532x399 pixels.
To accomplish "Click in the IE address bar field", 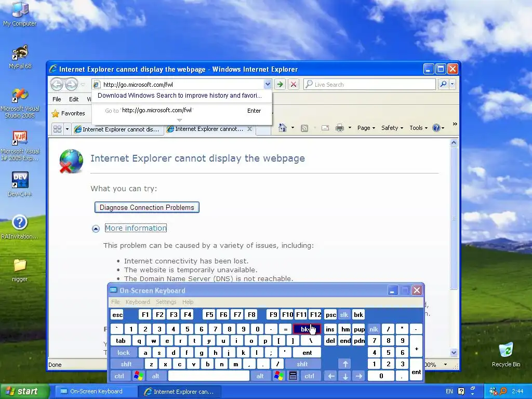I will point(182,85).
